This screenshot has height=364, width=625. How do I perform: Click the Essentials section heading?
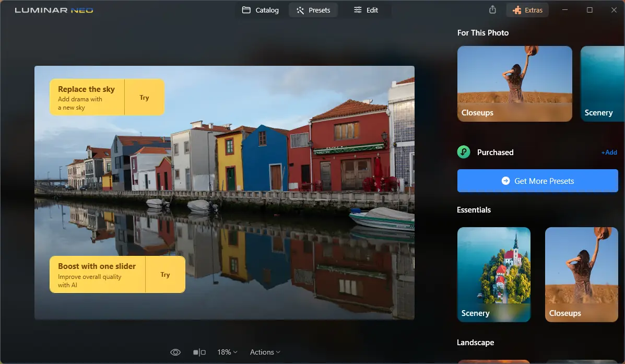point(474,210)
